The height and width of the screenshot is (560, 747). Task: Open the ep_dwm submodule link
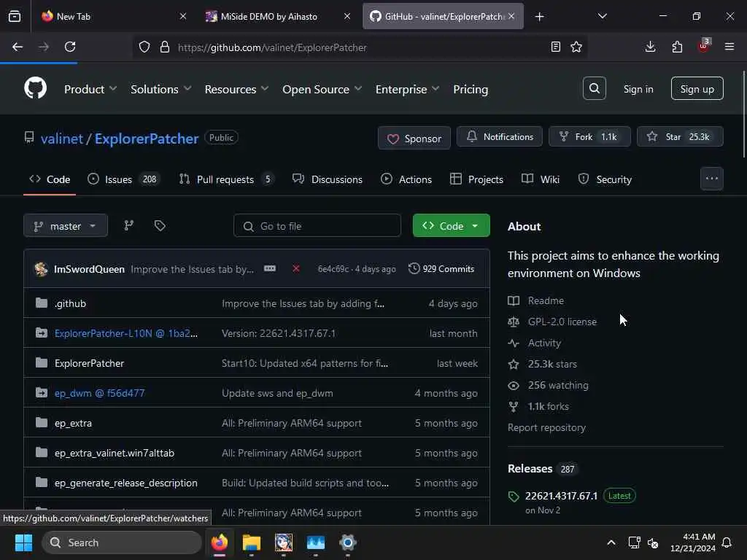pyautogui.click(x=99, y=393)
